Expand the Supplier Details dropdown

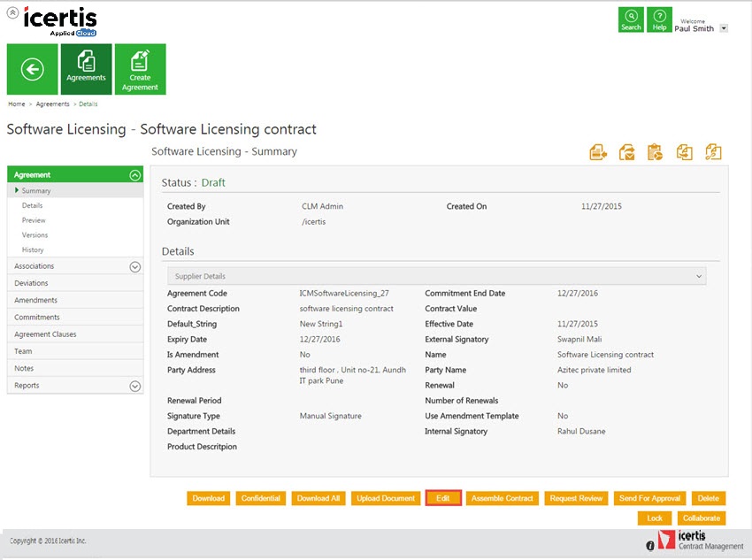point(699,277)
